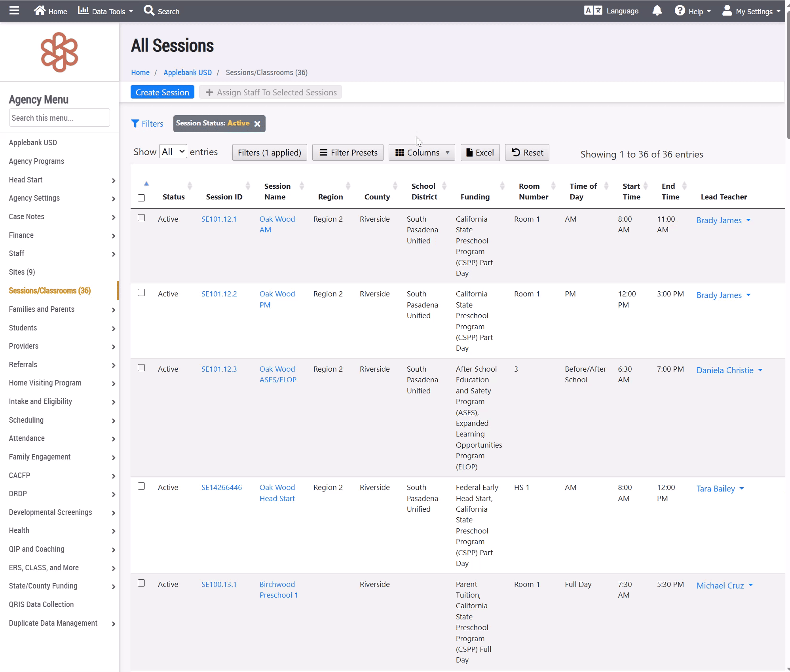Sort by School District column arrows
Viewport: 790px width, 672px height.
(x=444, y=186)
